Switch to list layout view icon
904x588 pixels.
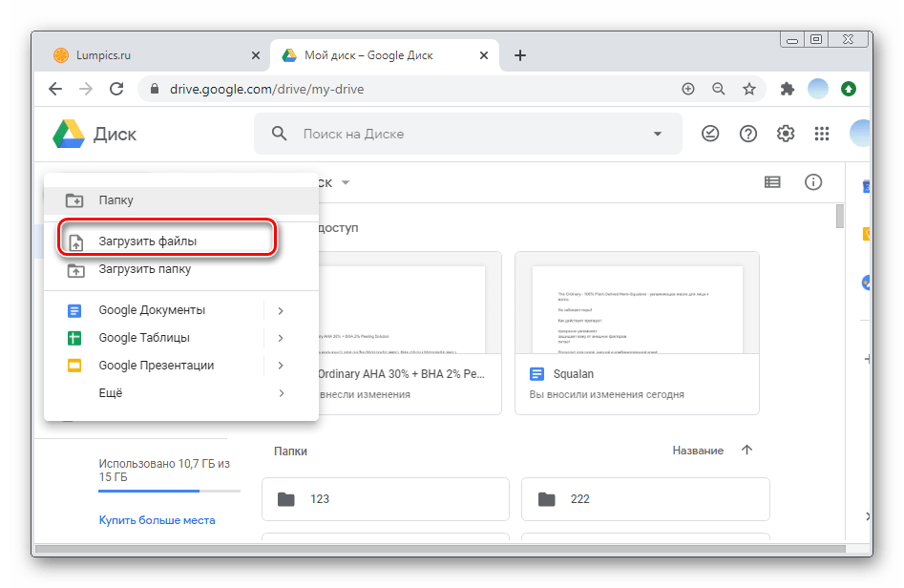coord(772,182)
